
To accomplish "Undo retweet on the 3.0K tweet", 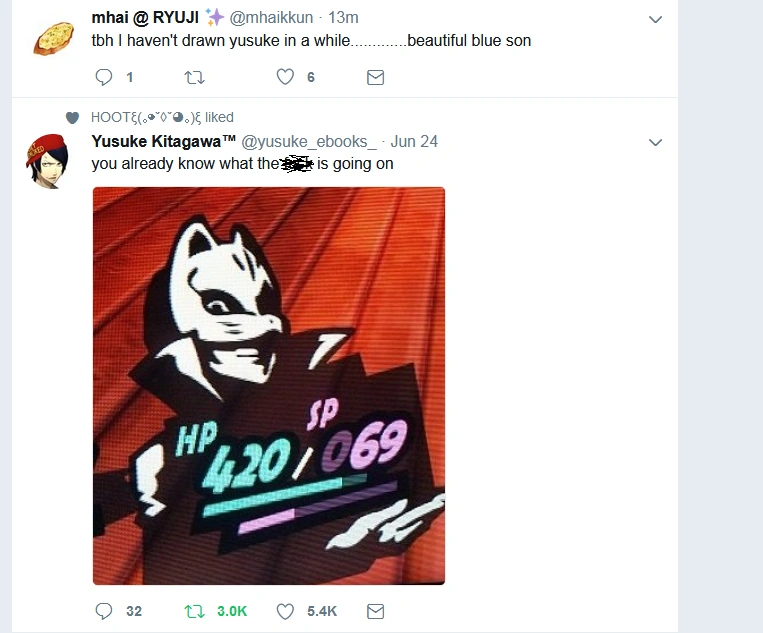I will point(194,611).
